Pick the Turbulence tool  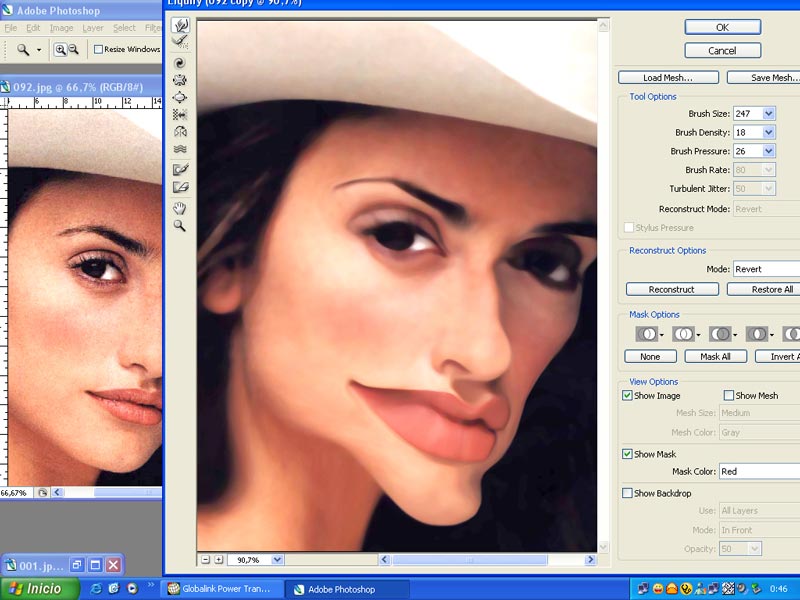180,149
